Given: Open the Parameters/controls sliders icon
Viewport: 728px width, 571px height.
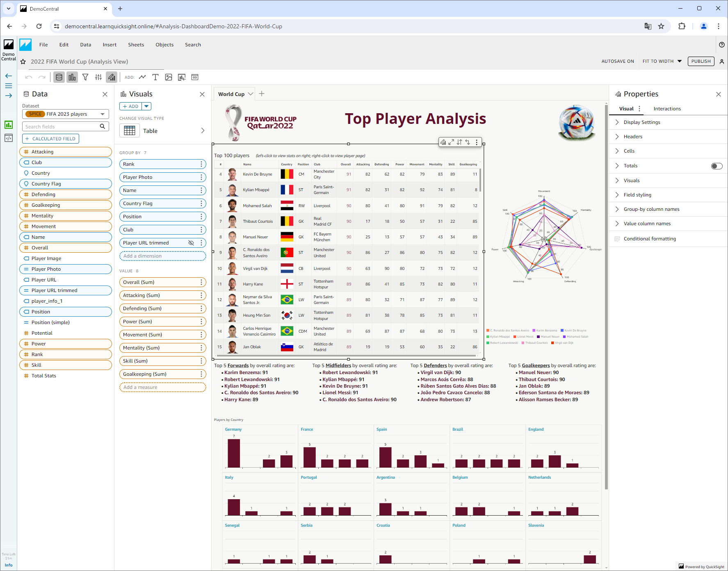Looking at the screenshot, I should (98, 77).
